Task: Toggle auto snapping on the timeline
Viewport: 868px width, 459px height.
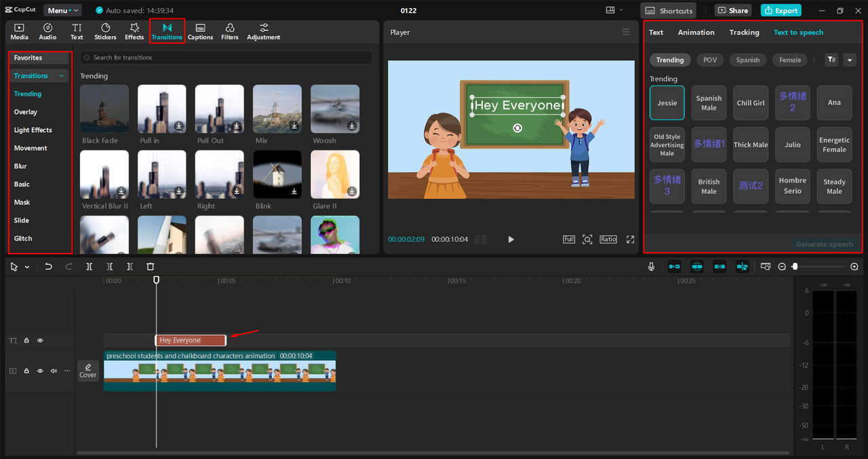Action: coord(697,266)
